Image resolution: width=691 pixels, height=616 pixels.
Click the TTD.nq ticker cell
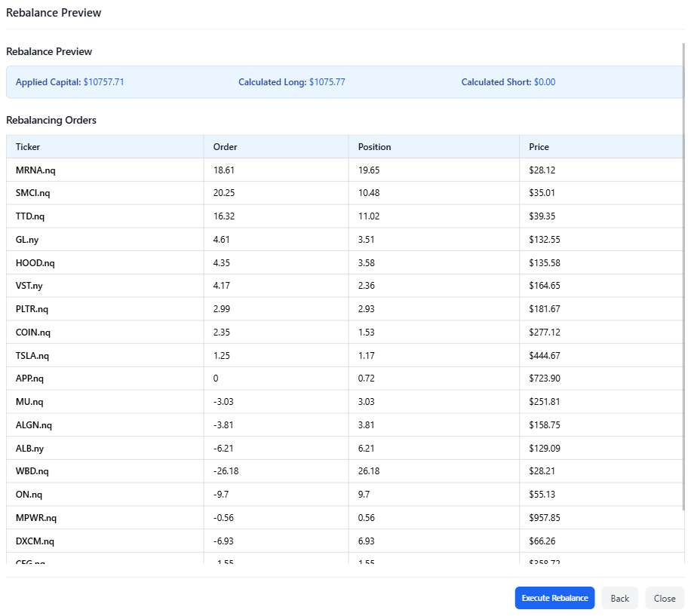[30, 216]
